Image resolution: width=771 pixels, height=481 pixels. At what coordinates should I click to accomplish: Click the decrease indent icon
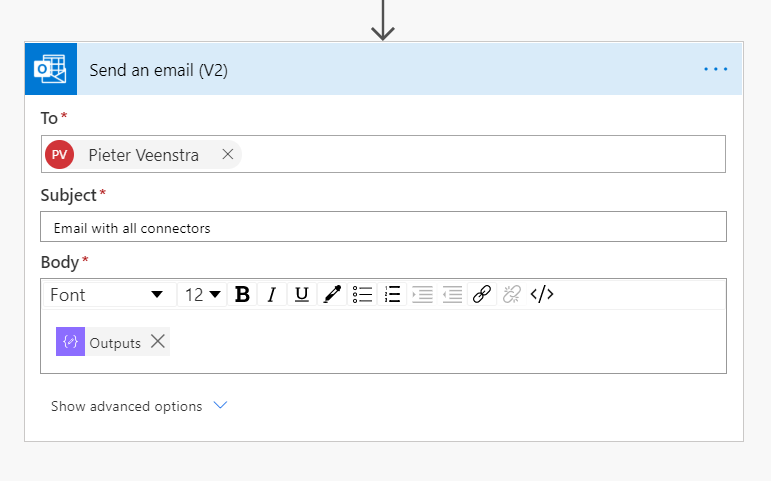coord(452,295)
